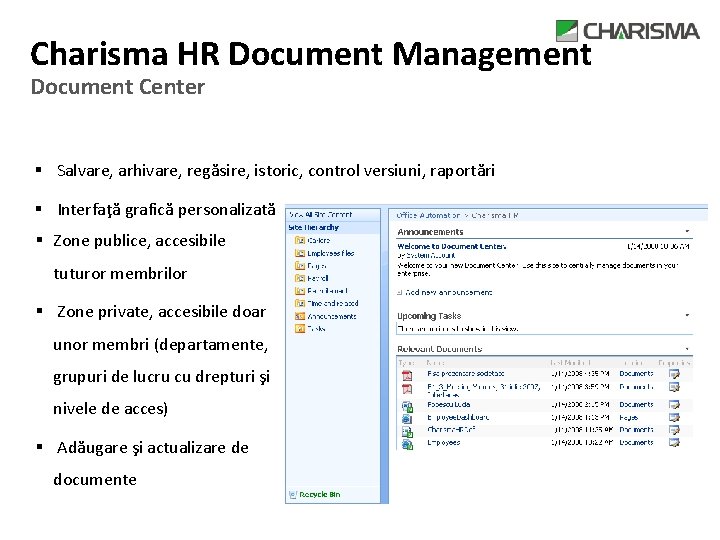Screen dimensions: 720x540
Task: Click the Document Center slide subtitle
Action: pos(118,87)
